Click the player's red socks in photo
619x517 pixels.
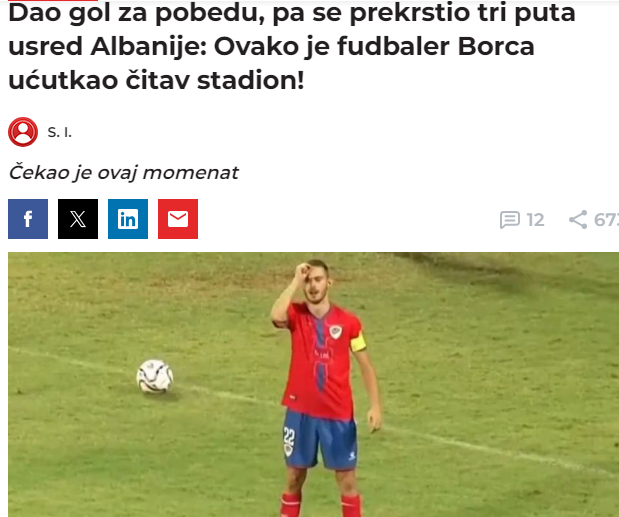tap(321, 504)
